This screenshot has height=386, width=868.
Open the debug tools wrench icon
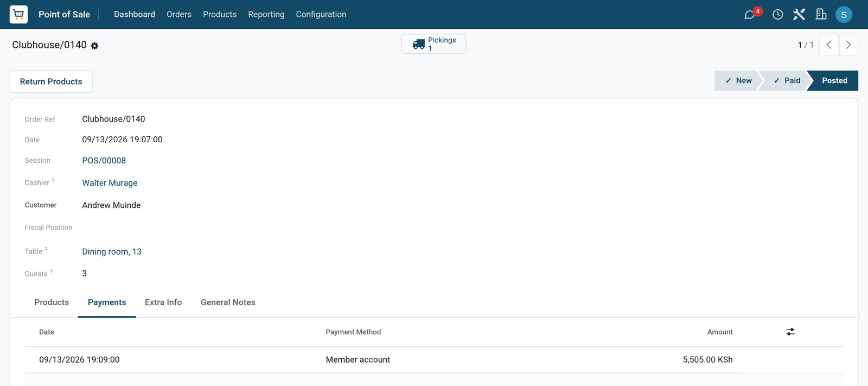pos(799,14)
